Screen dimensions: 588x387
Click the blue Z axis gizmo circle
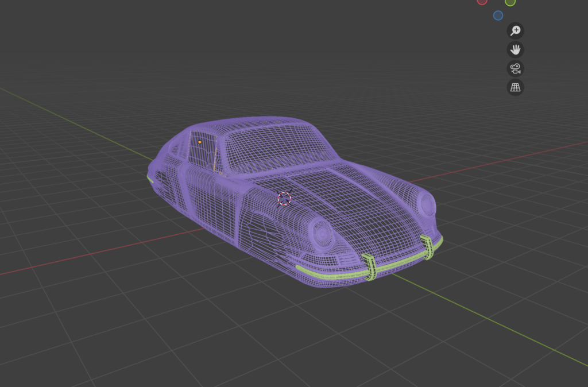click(x=498, y=16)
